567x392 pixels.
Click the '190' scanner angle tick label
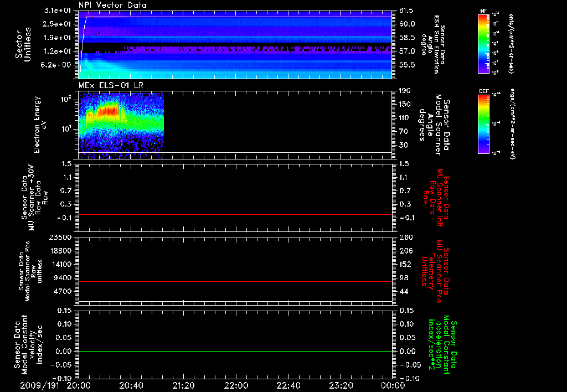click(x=405, y=91)
